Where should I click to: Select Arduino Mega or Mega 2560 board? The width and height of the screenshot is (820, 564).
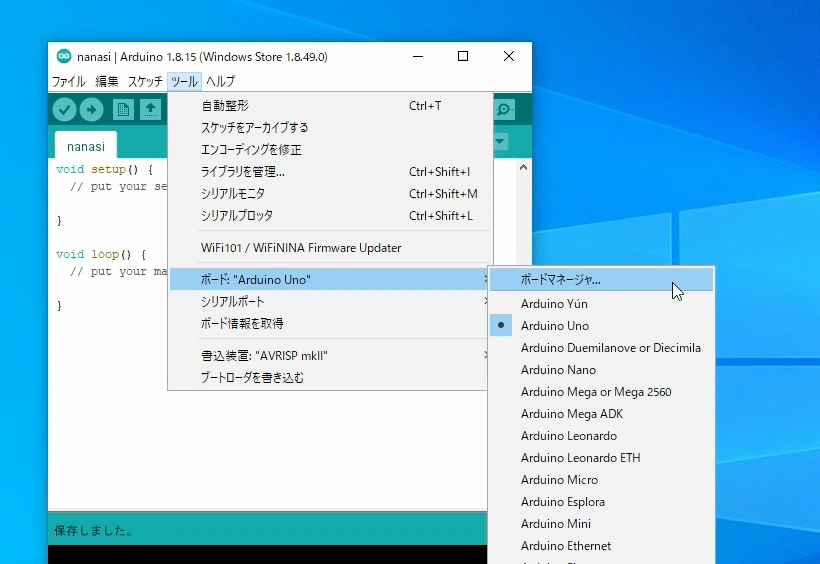click(x=601, y=392)
